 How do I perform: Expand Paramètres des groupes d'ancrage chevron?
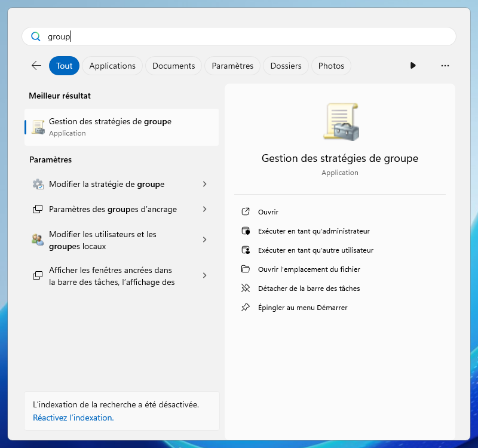tap(204, 209)
